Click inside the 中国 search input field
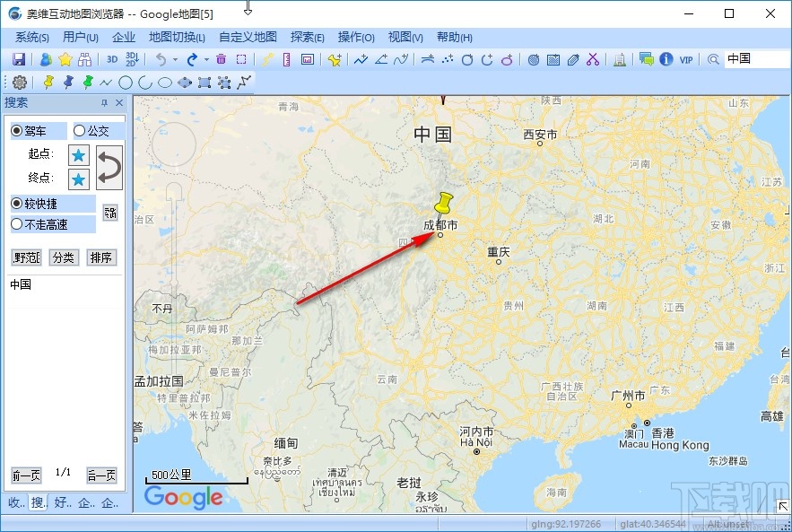 click(x=753, y=59)
